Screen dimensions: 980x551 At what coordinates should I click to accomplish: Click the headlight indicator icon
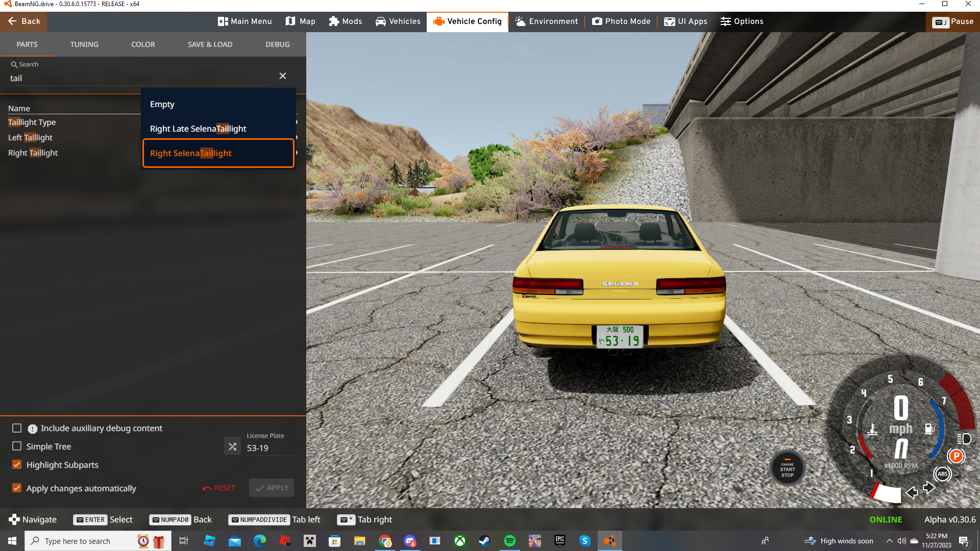(964, 439)
